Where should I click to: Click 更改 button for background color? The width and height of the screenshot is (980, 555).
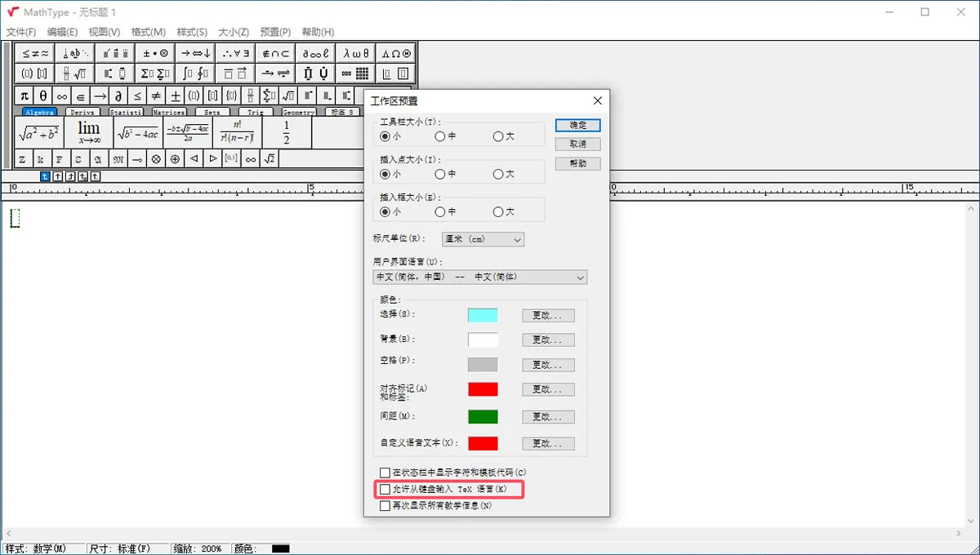(x=548, y=340)
